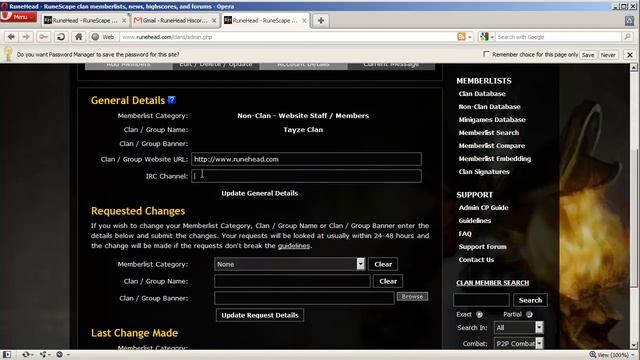Open the sidebar Guidelines link
The image size is (640, 360).
tap(475, 221)
